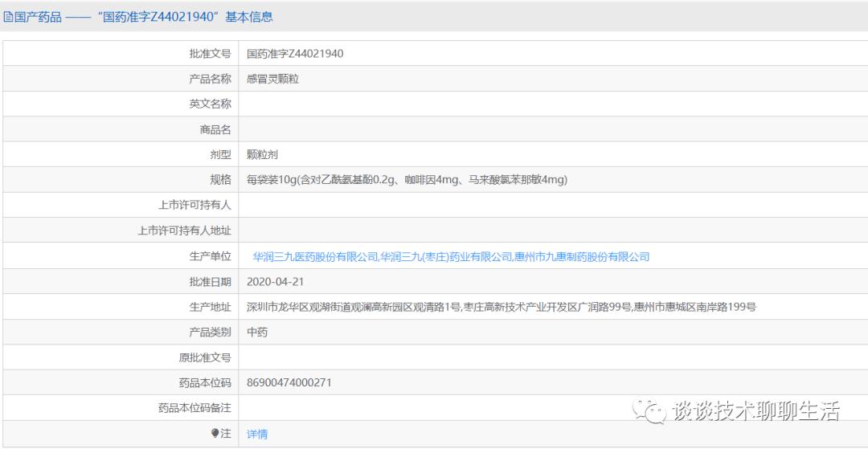Open 华润三九(枣庄)药业有限公司 manufacturer link
This screenshot has height=449, width=868.
446,256
